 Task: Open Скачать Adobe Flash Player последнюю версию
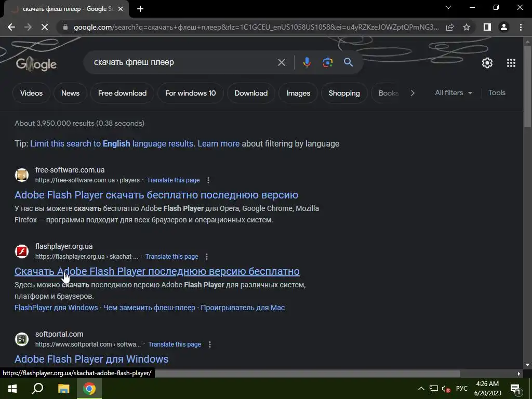pos(157,271)
